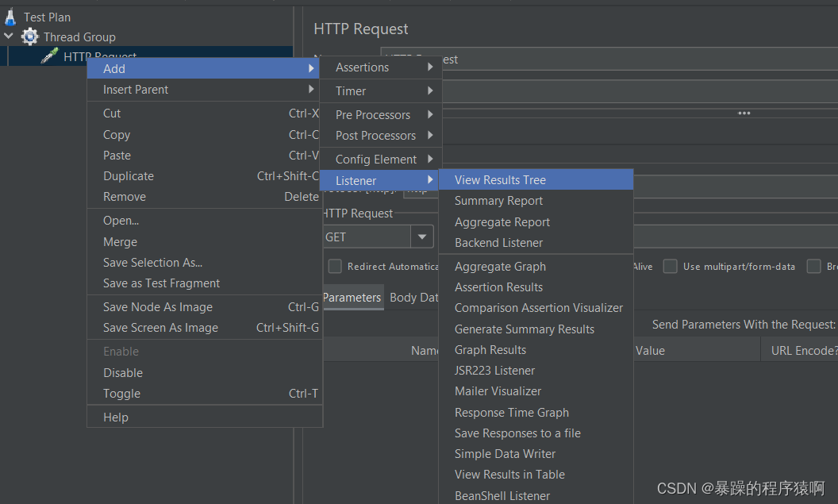Choose Disable from the context menu
The image size is (838, 504).
coord(203,372)
